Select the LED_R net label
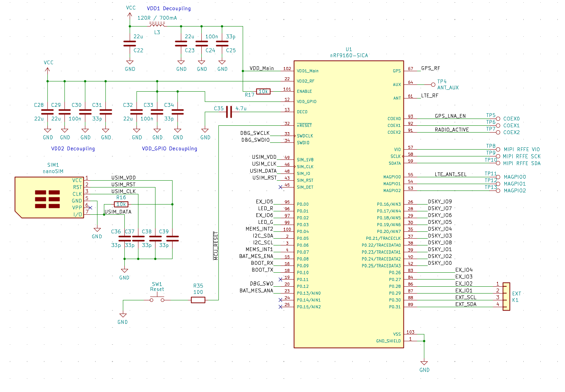This screenshot has width=565, height=392. (265, 208)
